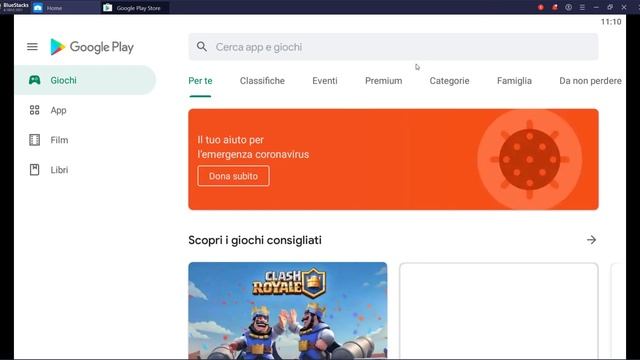
Task: Open the Eventi tab
Action: click(x=324, y=81)
